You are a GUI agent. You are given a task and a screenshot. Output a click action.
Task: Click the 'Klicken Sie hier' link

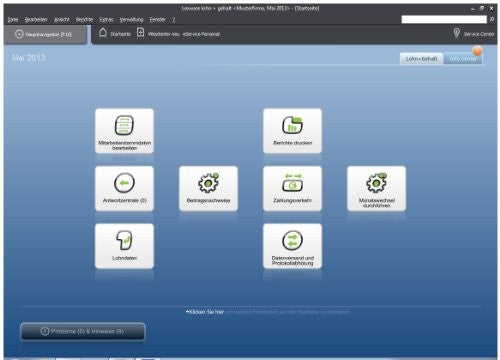tap(206, 312)
